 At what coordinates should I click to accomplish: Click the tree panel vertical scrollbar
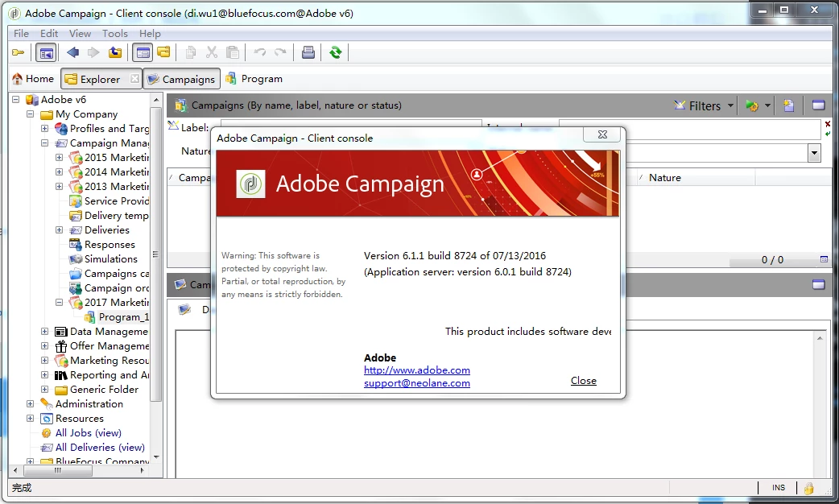(x=155, y=254)
